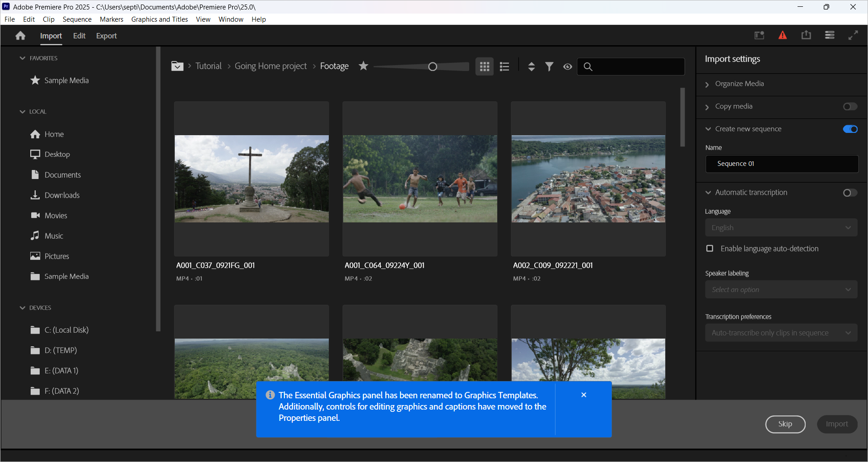Open the Language dropdown
Screen dimensions: 868x462
[781, 227]
